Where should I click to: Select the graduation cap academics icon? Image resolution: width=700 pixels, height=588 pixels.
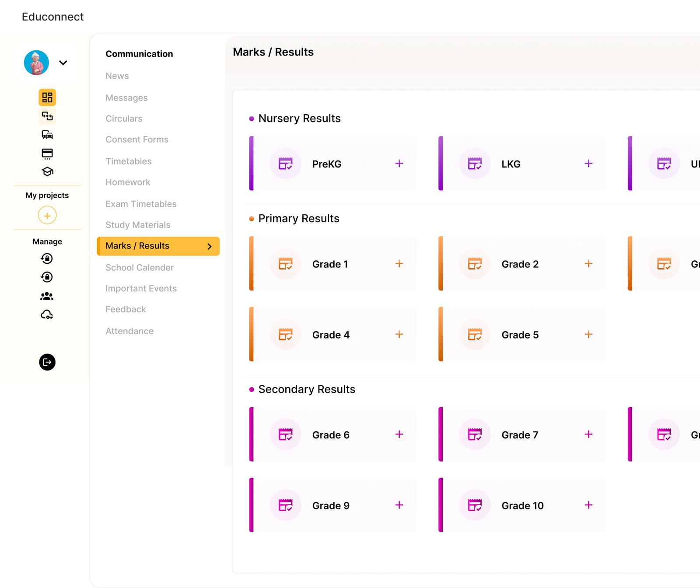pyautogui.click(x=47, y=171)
